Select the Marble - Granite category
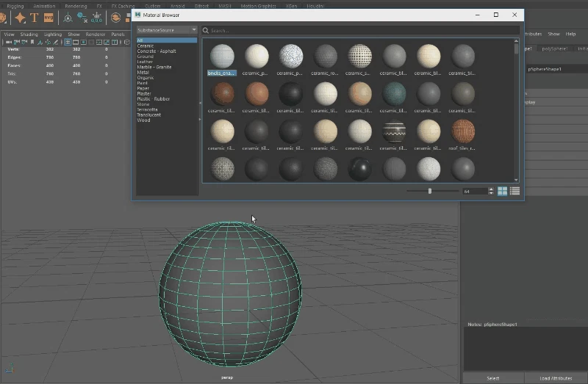Screen dimensions: 588x384 [154, 67]
